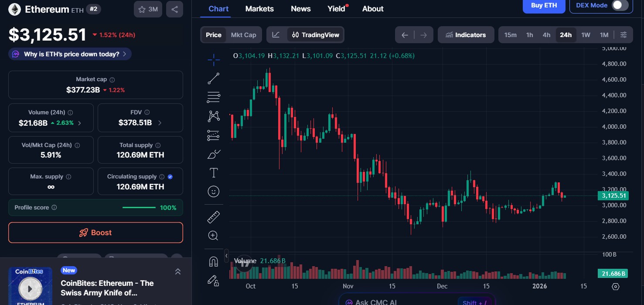Screen dimensions: 644x305
Task: Play the CoinBites Ethereum video
Action: [x=30, y=288]
